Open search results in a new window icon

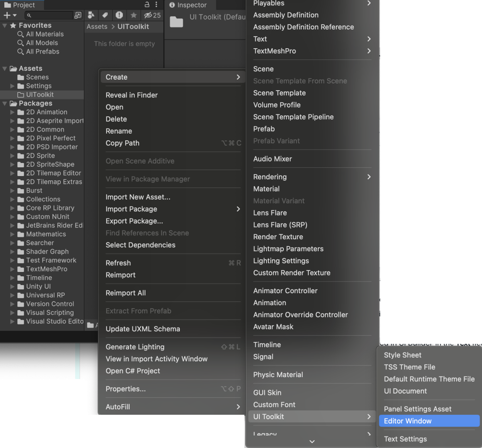click(x=78, y=15)
